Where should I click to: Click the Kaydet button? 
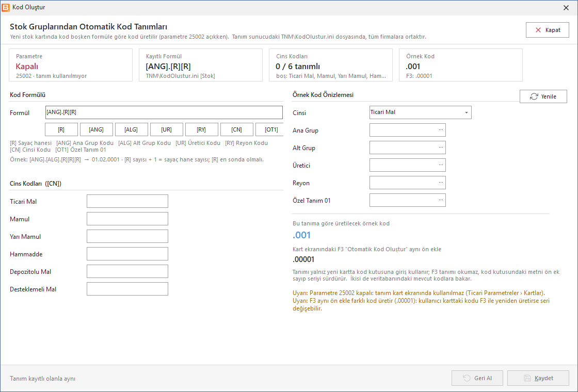538,378
